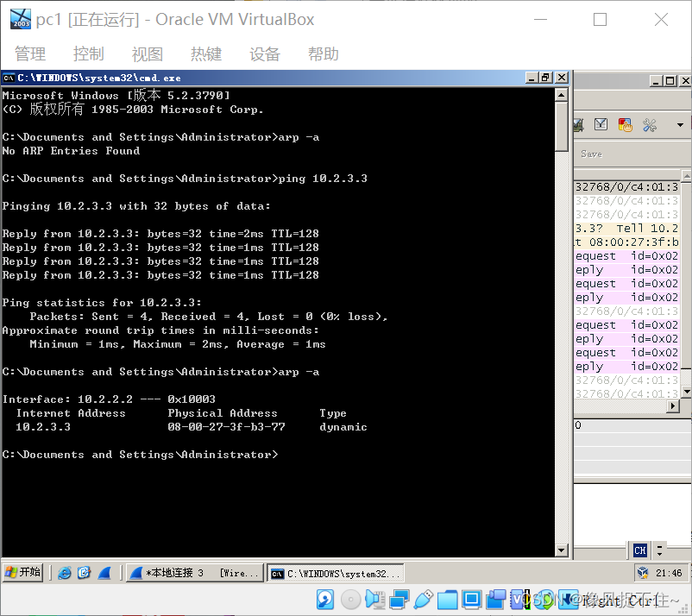This screenshot has width=692, height=616.
Task: Click Wireshark packet list scroll right arrow
Action: tap(672, 406)
